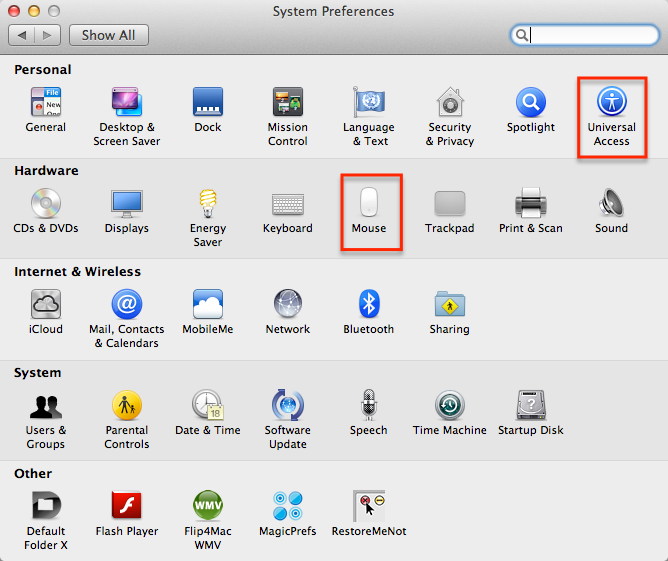Launch Time Machine settings
The width and height of the screenshot is (668, 561).
point(450,406)
